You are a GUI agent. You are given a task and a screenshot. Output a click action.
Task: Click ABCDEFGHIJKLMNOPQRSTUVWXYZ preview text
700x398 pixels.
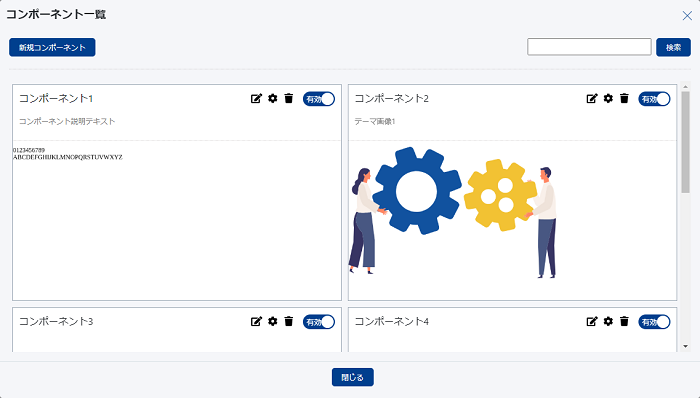pos(68,157)
